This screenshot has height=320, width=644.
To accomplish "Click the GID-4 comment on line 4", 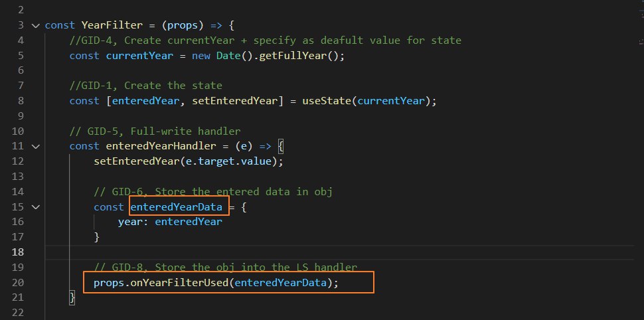I will (x=266, y=40).
